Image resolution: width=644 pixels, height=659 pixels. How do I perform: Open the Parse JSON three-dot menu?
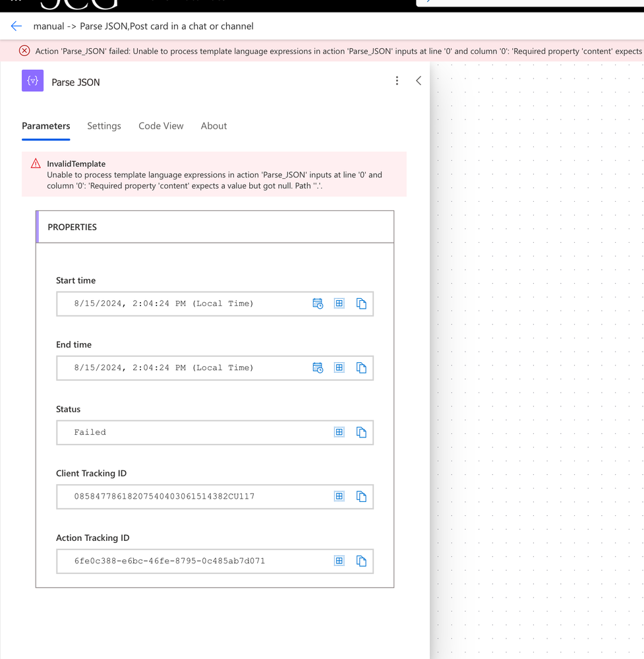(x=397, y=80)
